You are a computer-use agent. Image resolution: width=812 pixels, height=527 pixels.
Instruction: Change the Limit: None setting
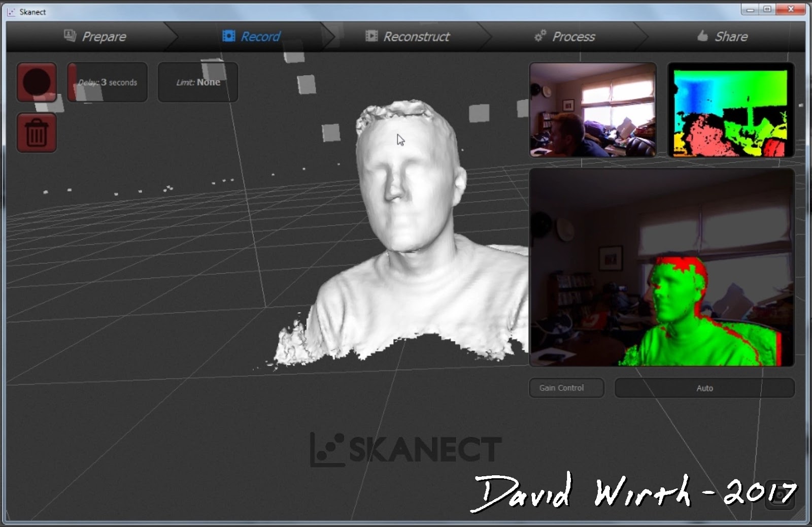click(x=198, y=82)
